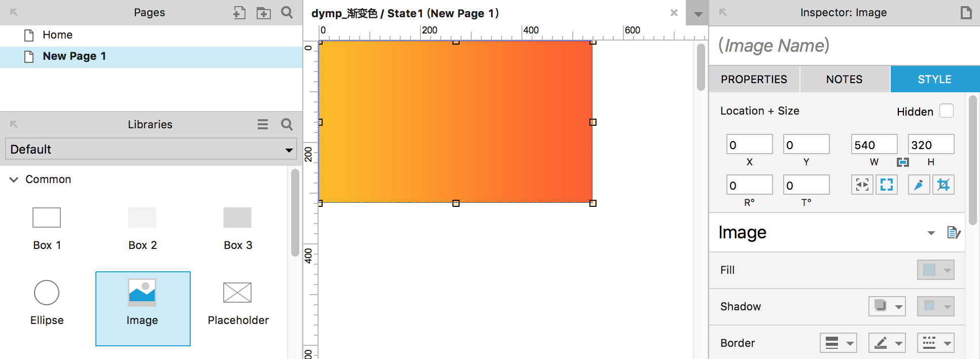Viewport: 980px width, 359px height.
Task: Close the State1 canvas tab
Action: [x=674, y=13]
